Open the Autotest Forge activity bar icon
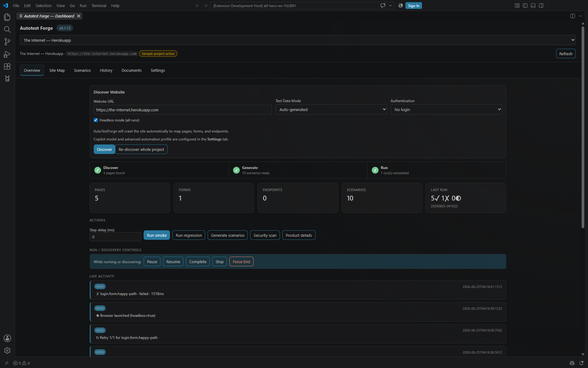The image size is (588, 368). (7, 79)
